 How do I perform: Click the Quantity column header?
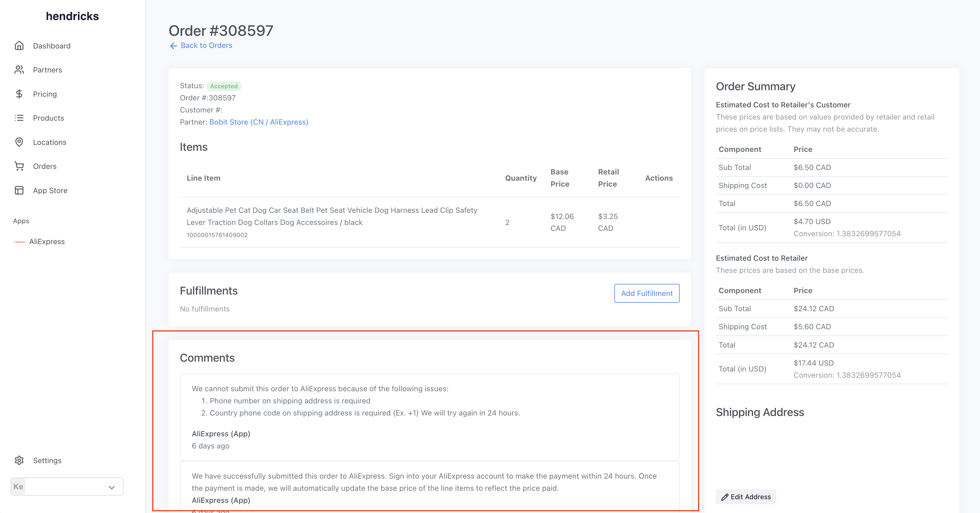tap(521, 178)
